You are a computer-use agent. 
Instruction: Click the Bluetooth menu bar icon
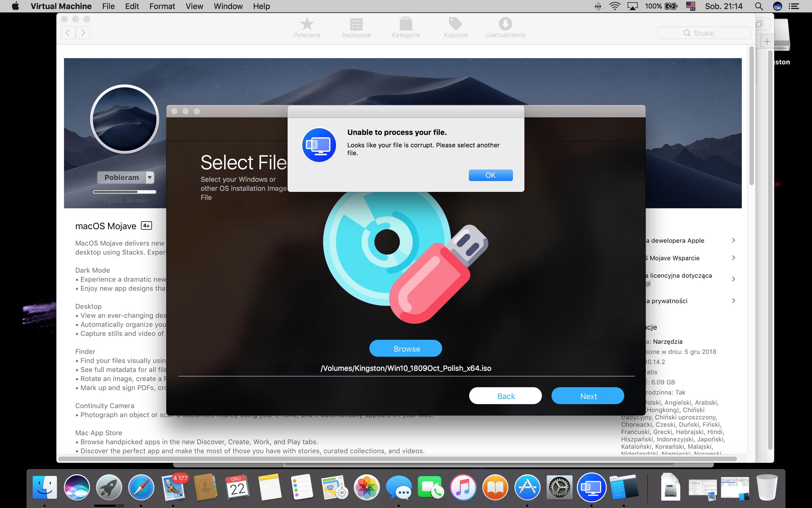click(598, 6)
